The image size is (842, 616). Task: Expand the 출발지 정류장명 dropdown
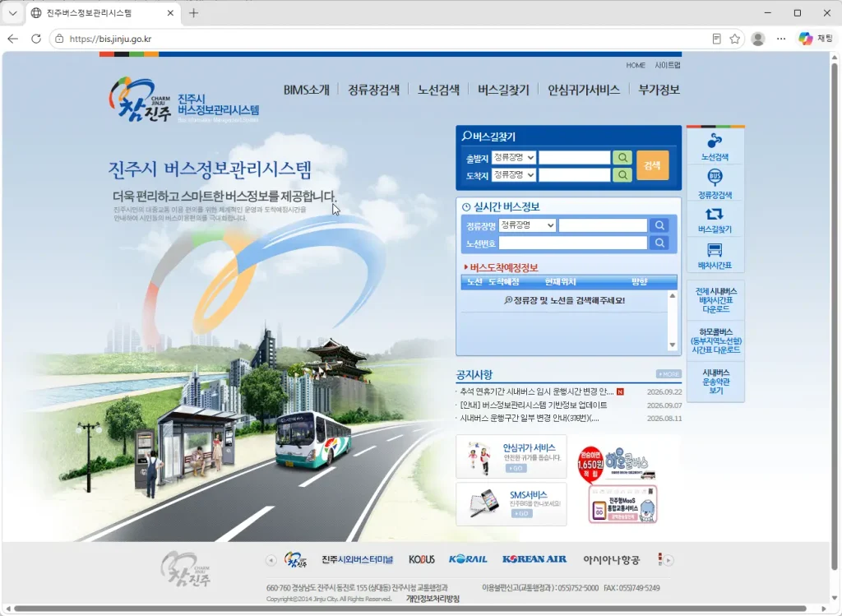514,157
